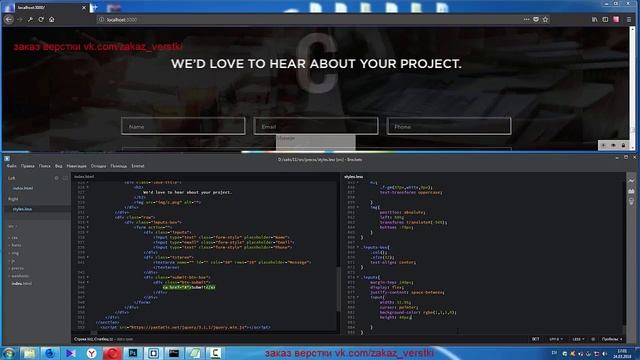Open the Firefox hamburger menu
The height and width of the screenshot is (360, 640).
629,19
